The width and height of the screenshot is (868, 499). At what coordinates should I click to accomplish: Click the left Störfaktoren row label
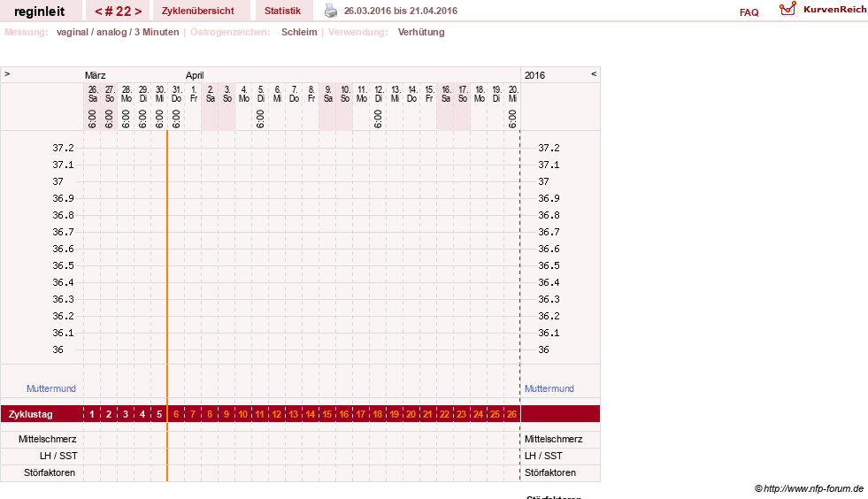point(50,472)
